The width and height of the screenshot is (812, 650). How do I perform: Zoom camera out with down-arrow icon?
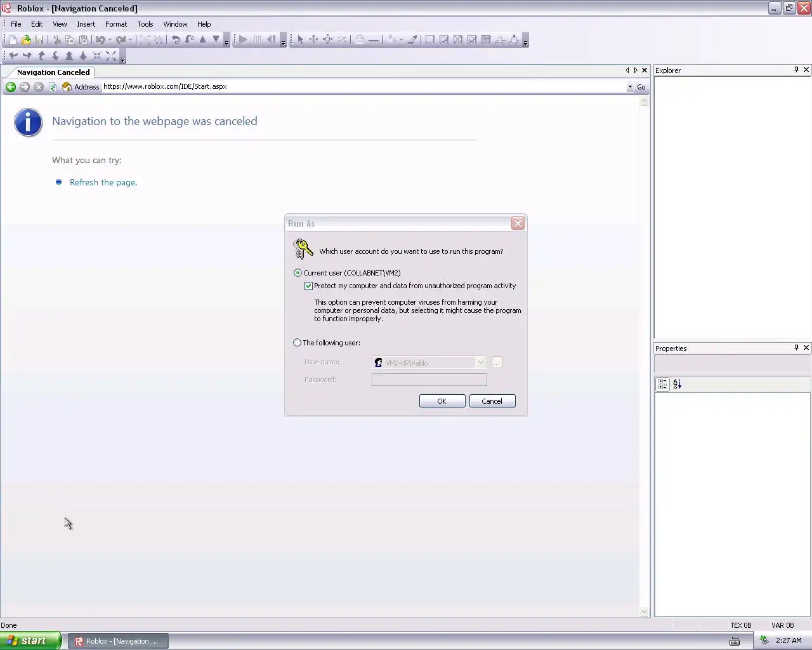click(83, 56)
